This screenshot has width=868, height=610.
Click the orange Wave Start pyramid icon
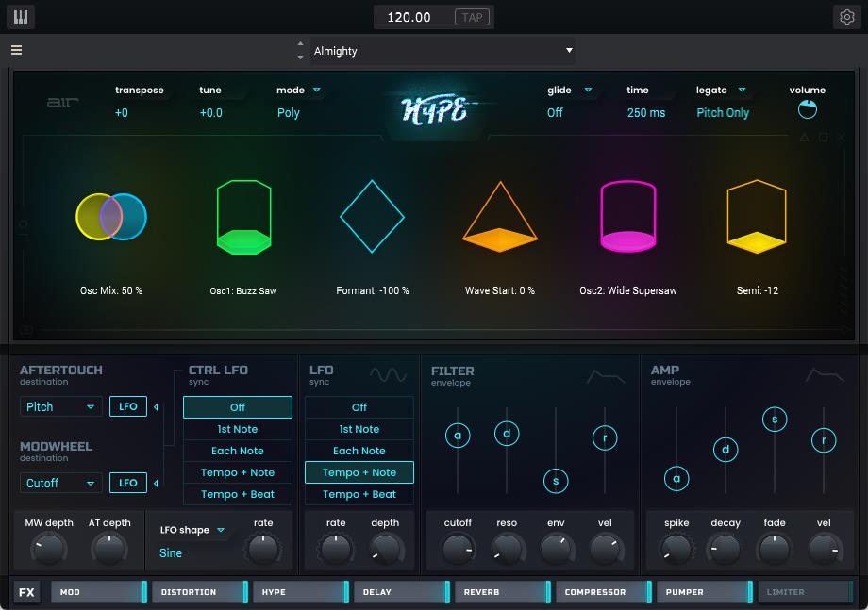click(x=500, y=218)
